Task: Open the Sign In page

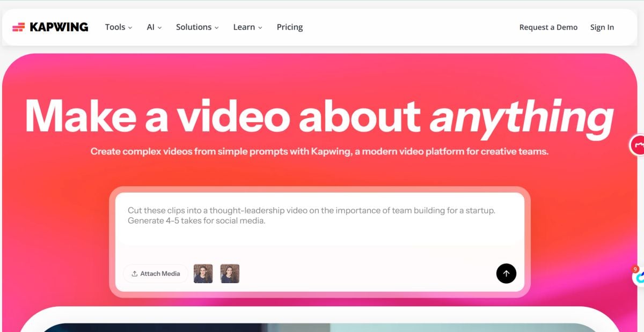Action: pyautogui.click(x=602, y=27)
